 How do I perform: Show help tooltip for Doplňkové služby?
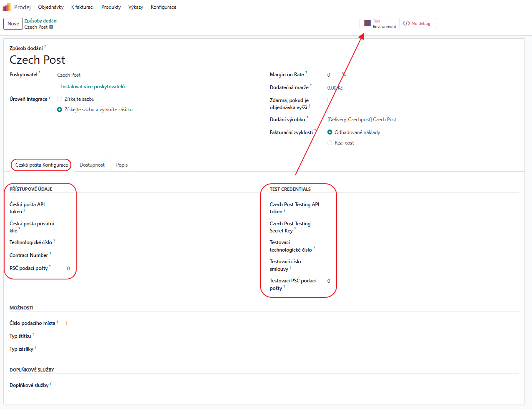tap(51, 383)
